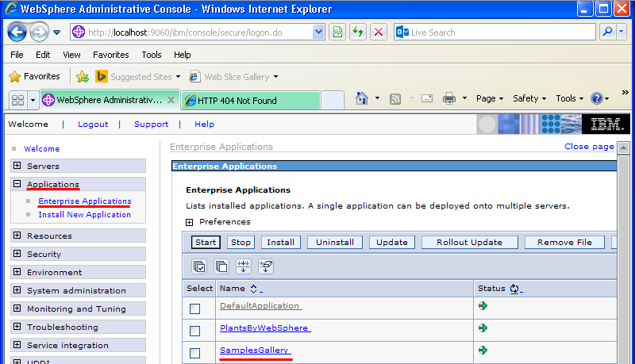
Task: Open Suggested Sites favorites item
Action: tap(137, 76)
